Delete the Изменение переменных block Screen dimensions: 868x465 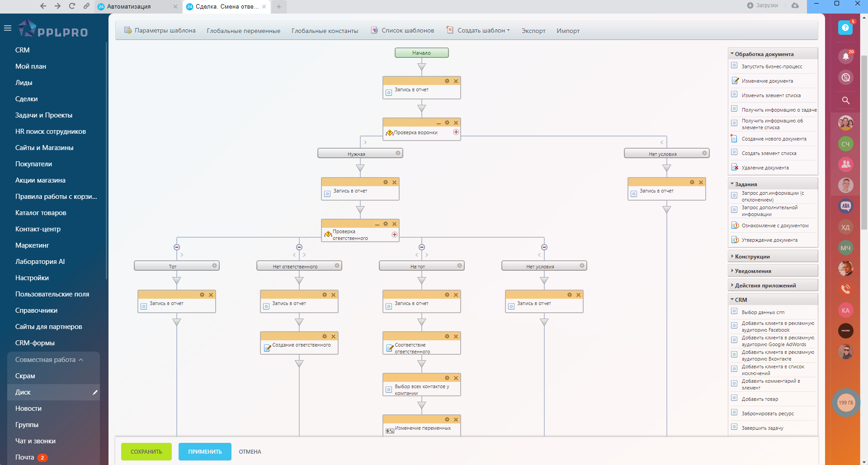point(456,419)
